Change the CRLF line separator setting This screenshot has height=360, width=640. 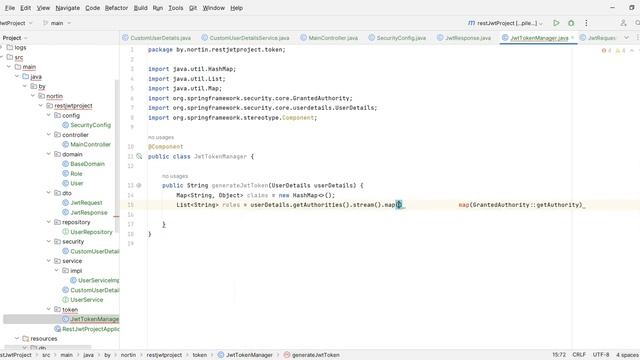(x=579, y=355)
